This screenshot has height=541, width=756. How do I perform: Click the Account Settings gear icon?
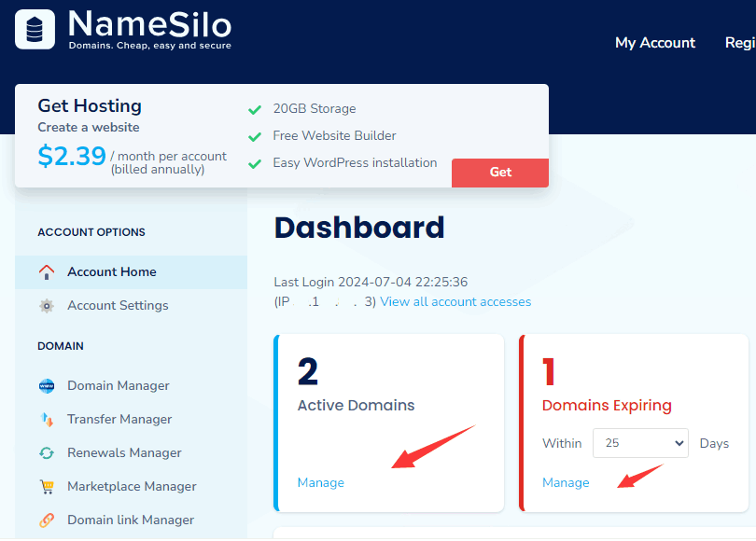click(47, 306)
